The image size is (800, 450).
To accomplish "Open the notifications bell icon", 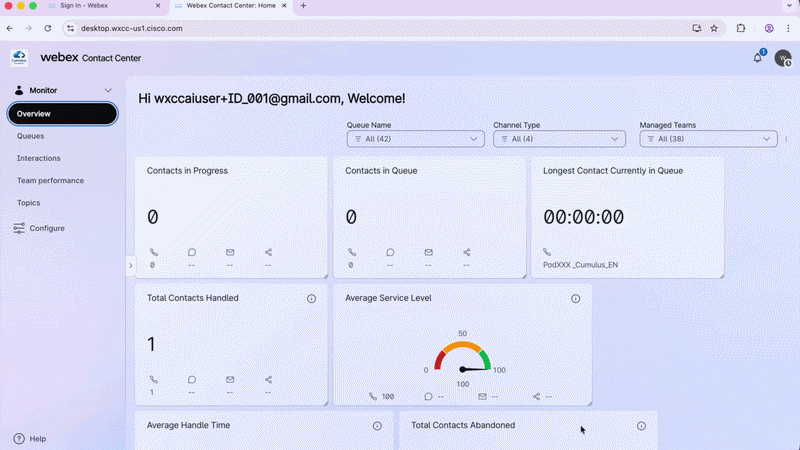I will pyautogui.click(x=758, y=58).
